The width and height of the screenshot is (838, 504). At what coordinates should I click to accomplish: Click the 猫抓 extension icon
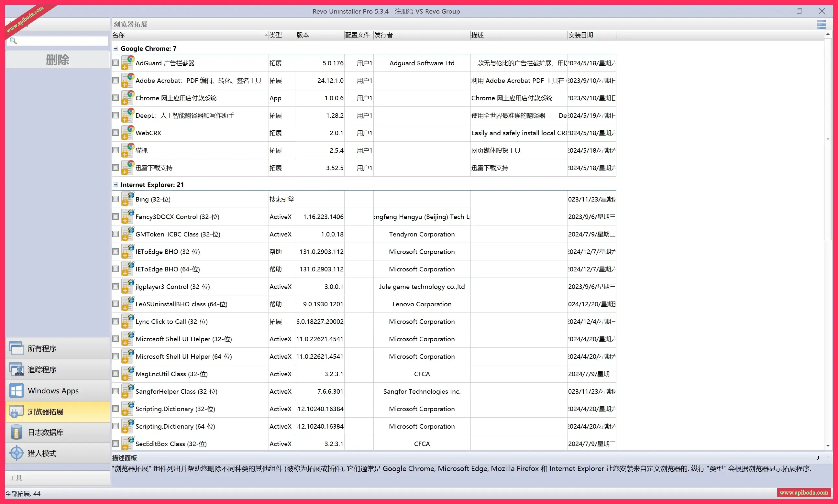coord(128,150)
